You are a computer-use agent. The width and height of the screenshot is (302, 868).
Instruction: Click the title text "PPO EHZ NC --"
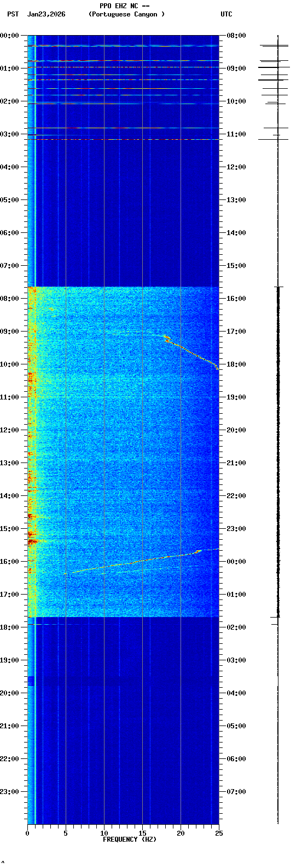coord(125,6)
